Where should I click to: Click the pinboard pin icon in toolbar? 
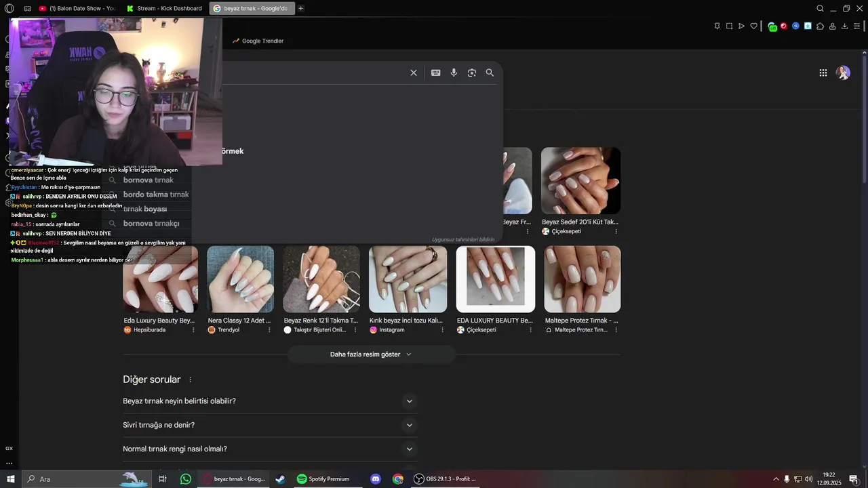click(717, 26)
